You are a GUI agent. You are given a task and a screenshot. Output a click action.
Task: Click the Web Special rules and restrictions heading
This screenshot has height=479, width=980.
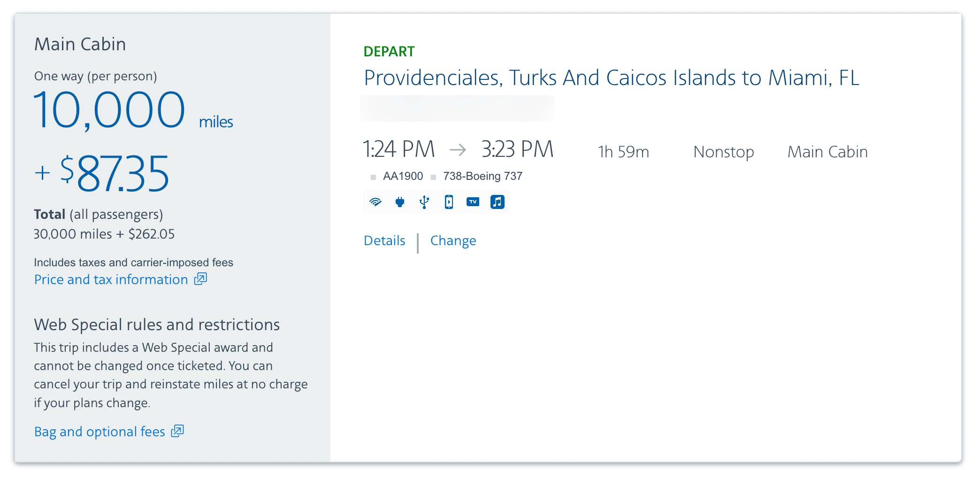click(157, 324)
